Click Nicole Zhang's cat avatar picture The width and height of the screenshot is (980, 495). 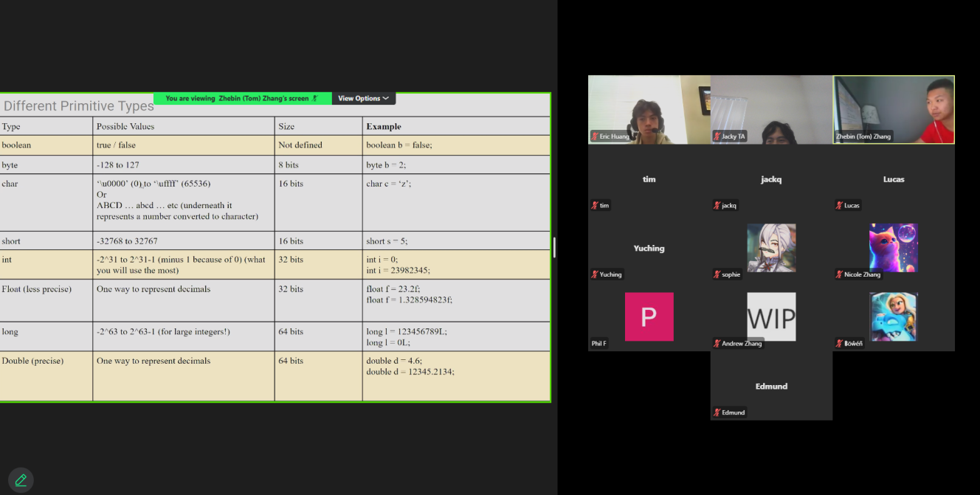click(x=894, y=248)
